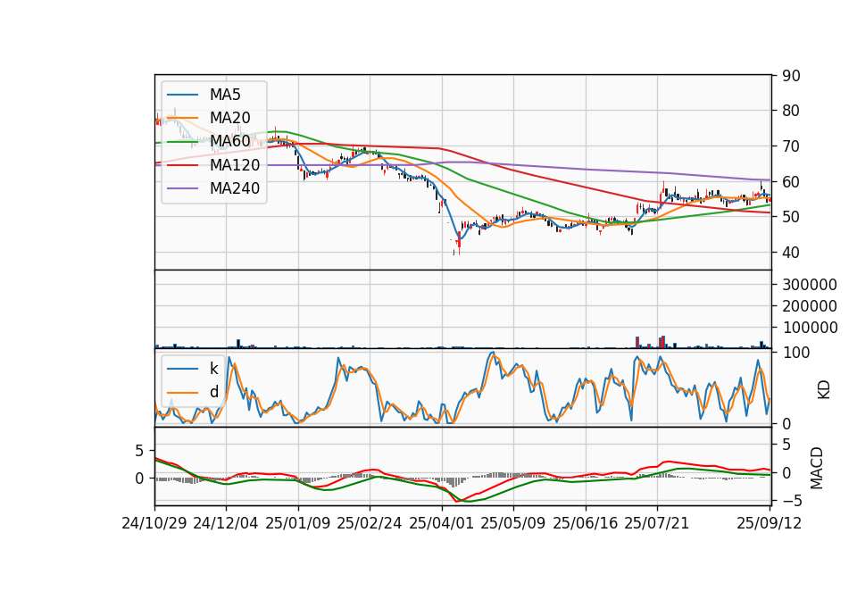The image size is (857, 616).
Task: Click the blue MA5 legend line sample
Action: point(183,96)
